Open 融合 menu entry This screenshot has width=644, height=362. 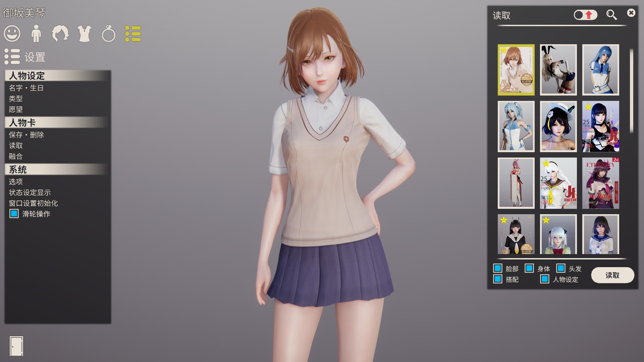pos(16,156)
